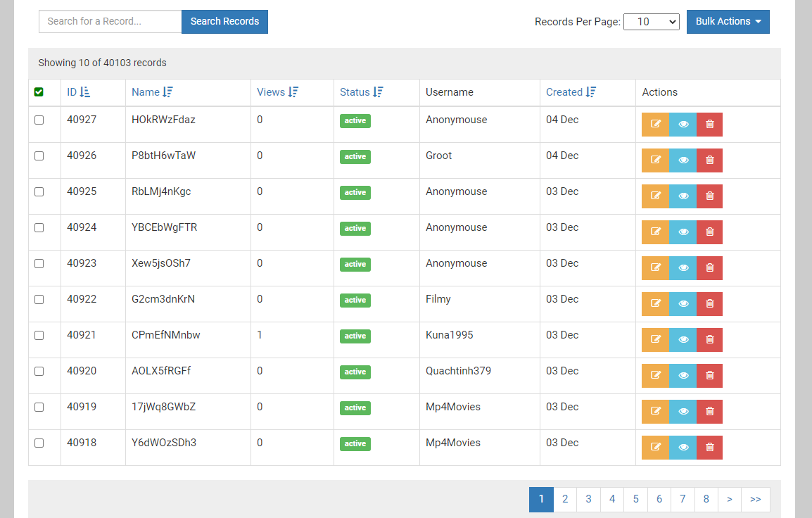
Task: Select the checkbox next to record 40919
Action: coord(39,407)
